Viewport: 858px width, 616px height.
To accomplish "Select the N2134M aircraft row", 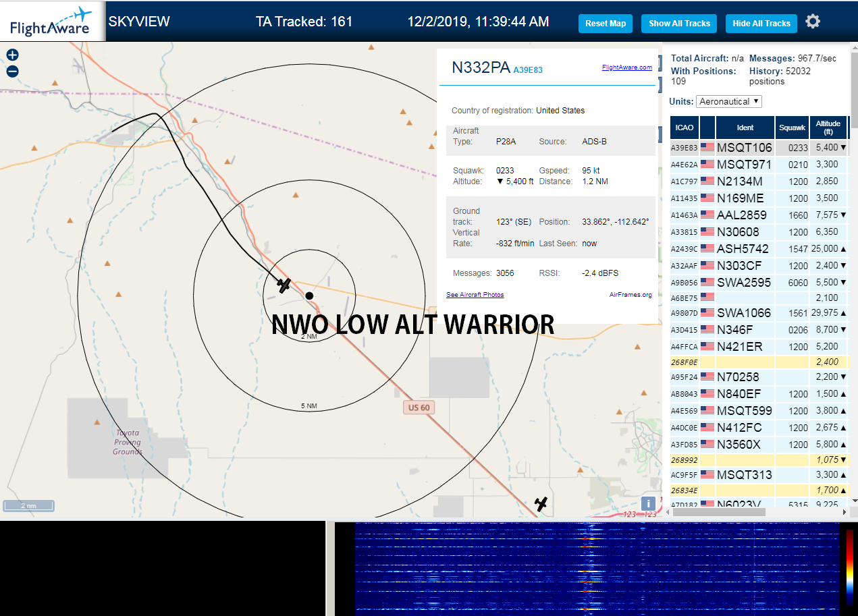I will pyautogui.click(x=759, y=181).
